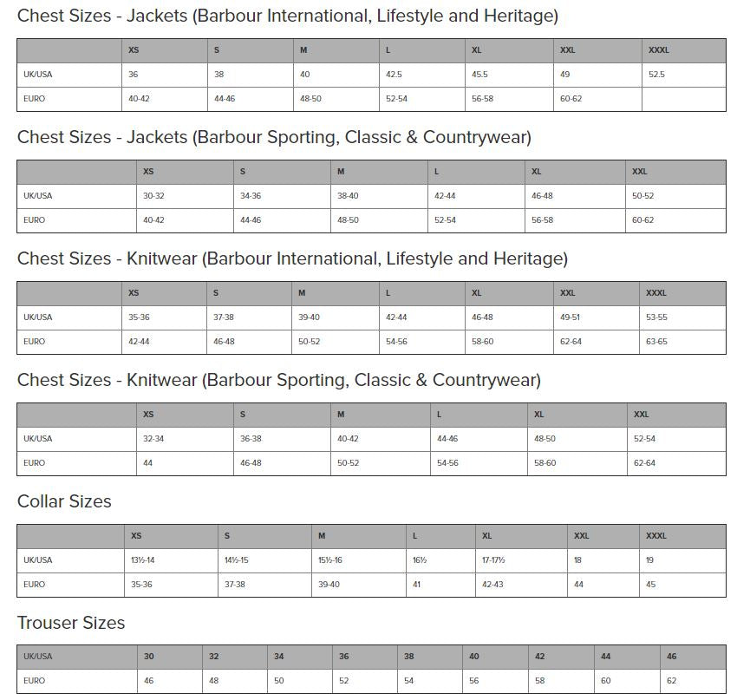
Task: Select the EURO 62 trouser cell
Action: pos(671,681)
